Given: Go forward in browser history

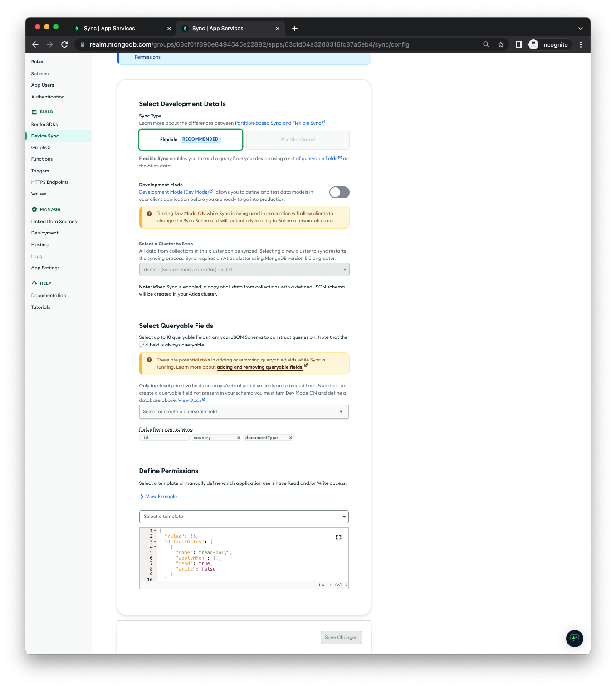Looking at the screenshot, I should pyautogui.click(x=50, y=44).
